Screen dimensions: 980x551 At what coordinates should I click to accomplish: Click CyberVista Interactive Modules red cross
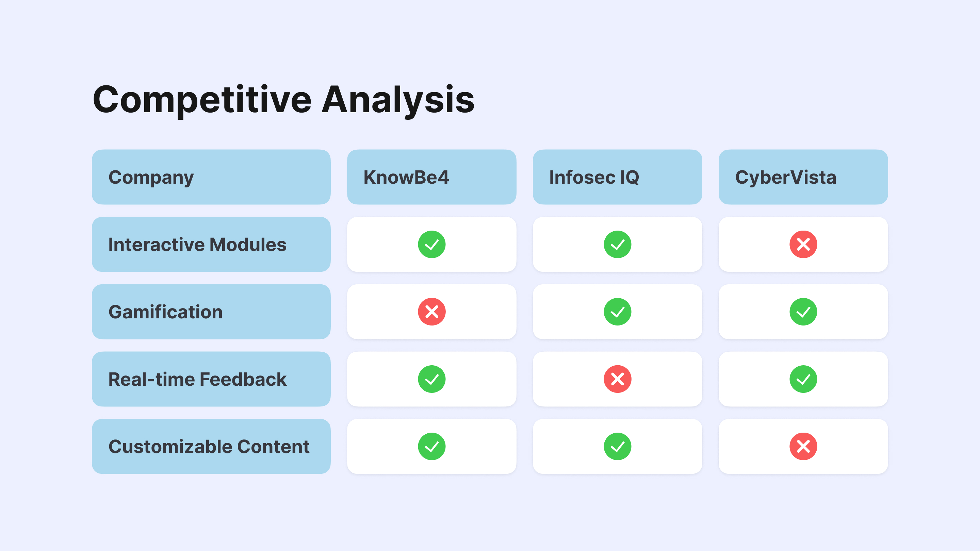[803, 245]
